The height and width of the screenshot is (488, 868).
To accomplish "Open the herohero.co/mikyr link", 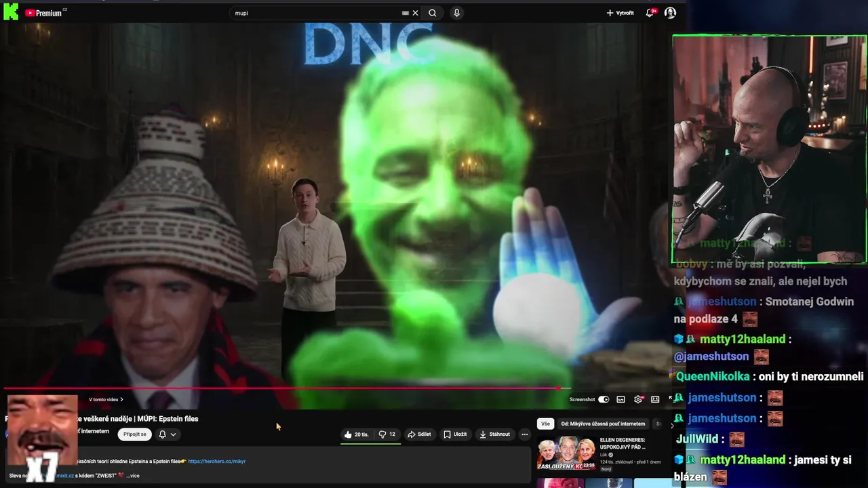I will pyautogui.click(x=217, y=461).
